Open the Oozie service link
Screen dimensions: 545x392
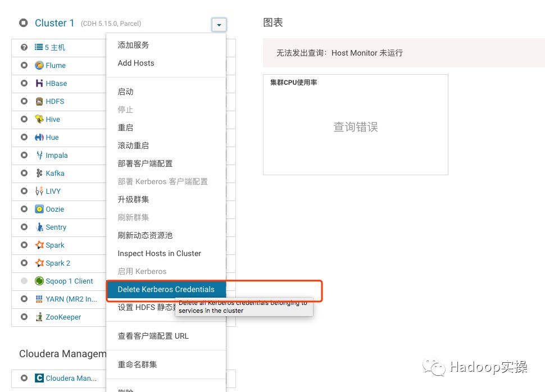pyautogui.click(x=55, y=209)
